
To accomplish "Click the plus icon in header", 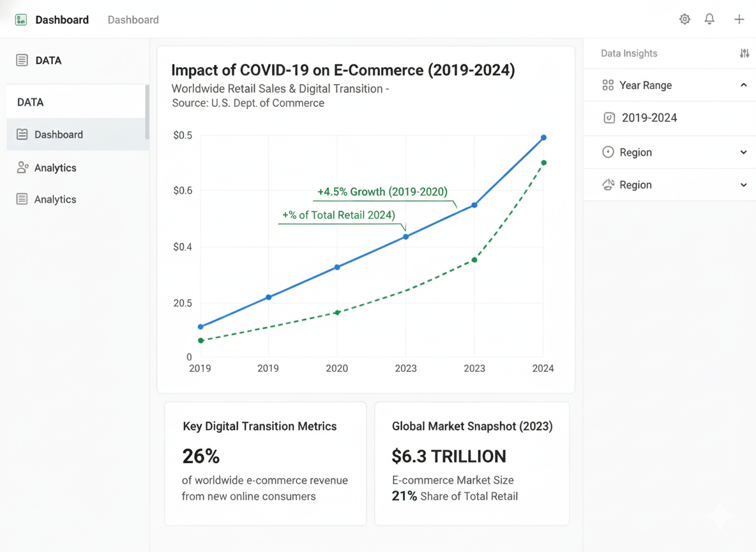I will (739, 19).
